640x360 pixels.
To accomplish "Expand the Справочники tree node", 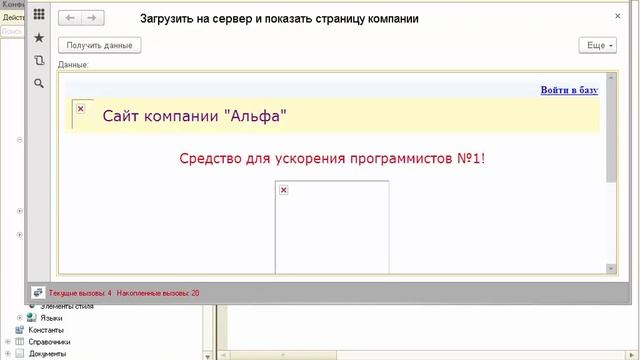I will 8,342.
